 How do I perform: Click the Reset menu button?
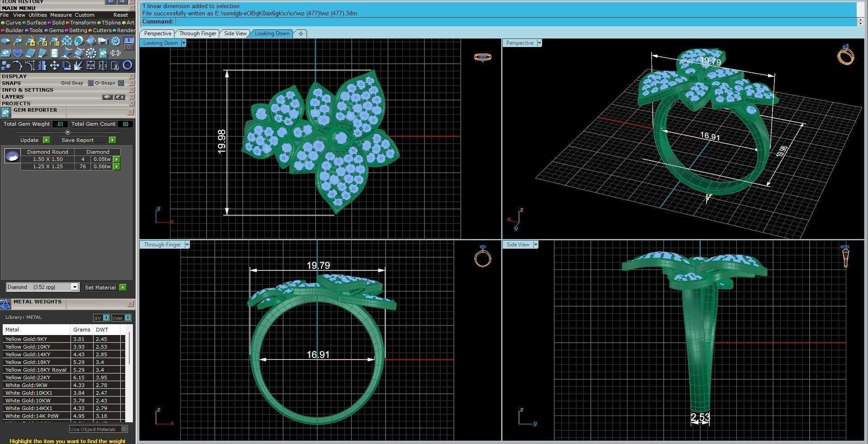click(x=121, y=15)
